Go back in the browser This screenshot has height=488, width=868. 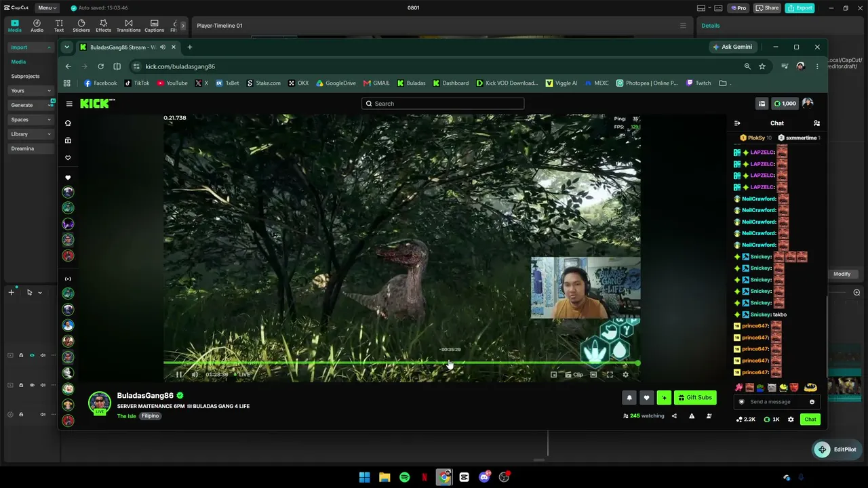(x=68, y=66)
